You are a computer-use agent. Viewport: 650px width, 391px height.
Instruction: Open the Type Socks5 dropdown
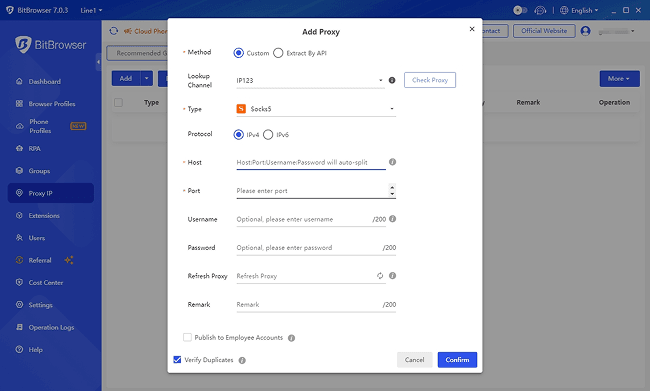point(316,109)
